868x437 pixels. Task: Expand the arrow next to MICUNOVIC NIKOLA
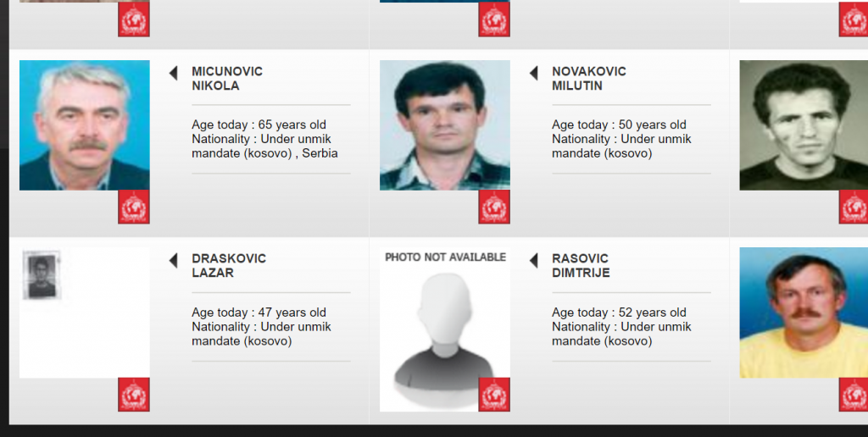(x=173, y=73)
